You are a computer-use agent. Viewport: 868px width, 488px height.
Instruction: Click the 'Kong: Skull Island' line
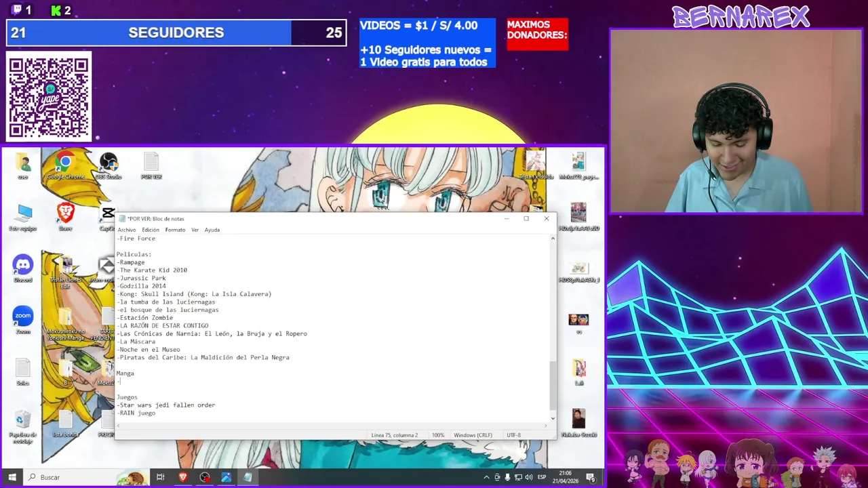pos(194,294)
